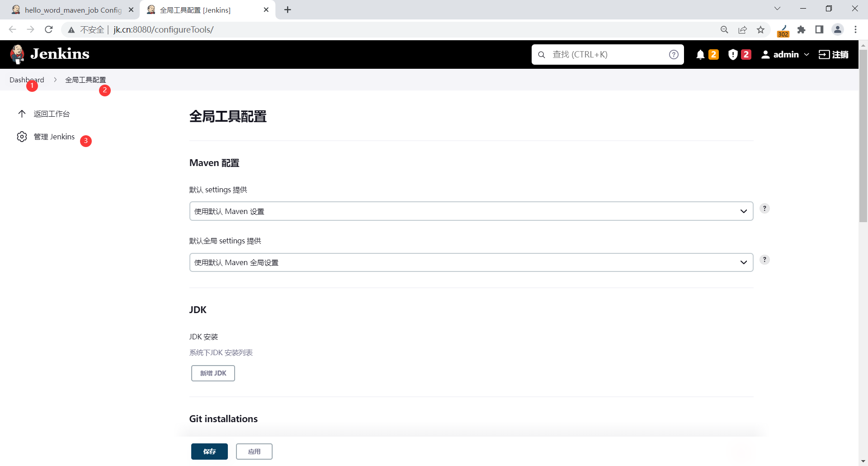Bookmark this page with the star icon
This screenshot has height=466, width=868.
761,29
